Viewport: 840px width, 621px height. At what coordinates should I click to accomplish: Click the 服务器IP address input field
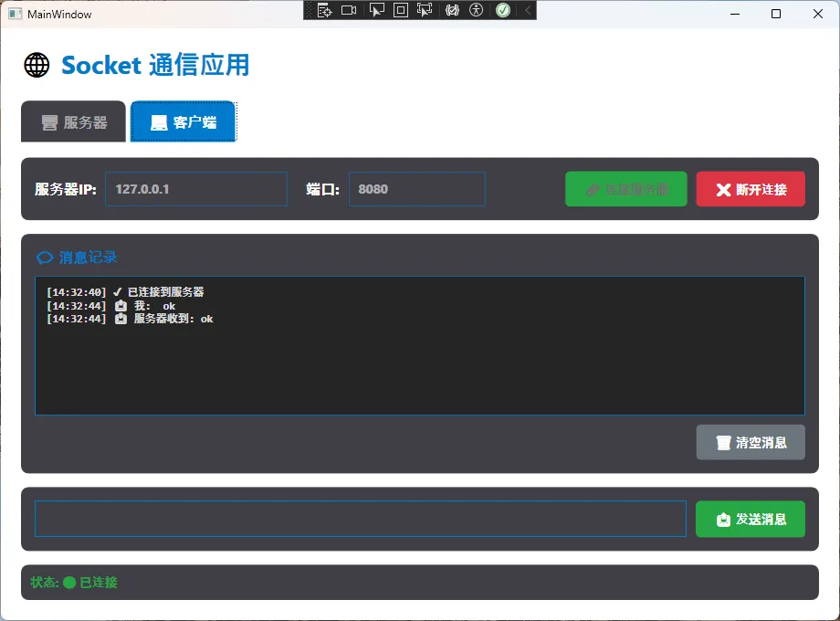196,189
